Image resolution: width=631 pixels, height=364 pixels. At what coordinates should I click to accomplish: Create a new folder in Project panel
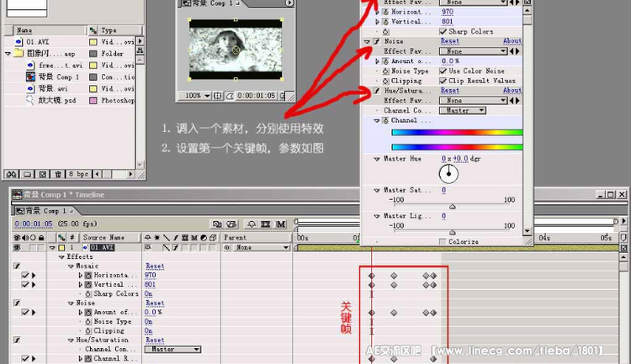(27, 174)
